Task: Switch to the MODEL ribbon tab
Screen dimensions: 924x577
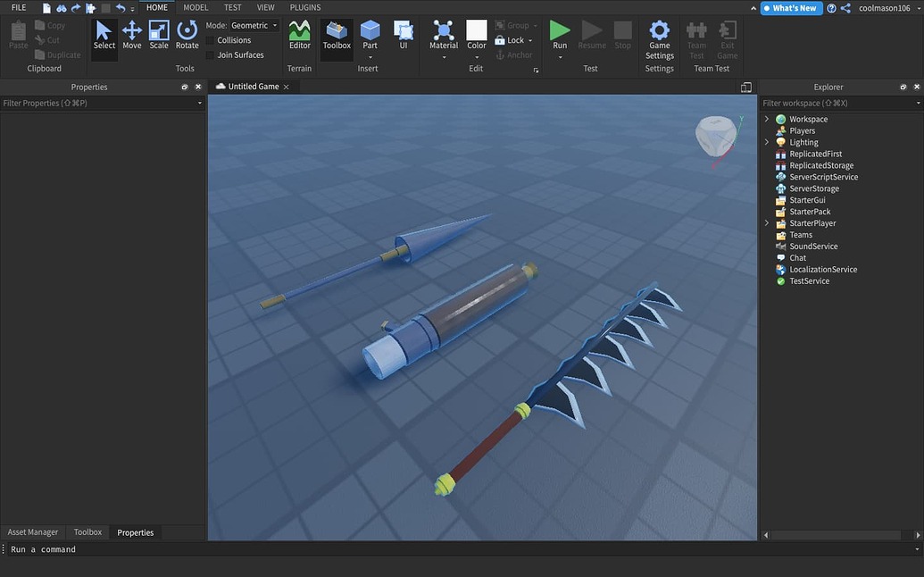Action: pos(195,6)
